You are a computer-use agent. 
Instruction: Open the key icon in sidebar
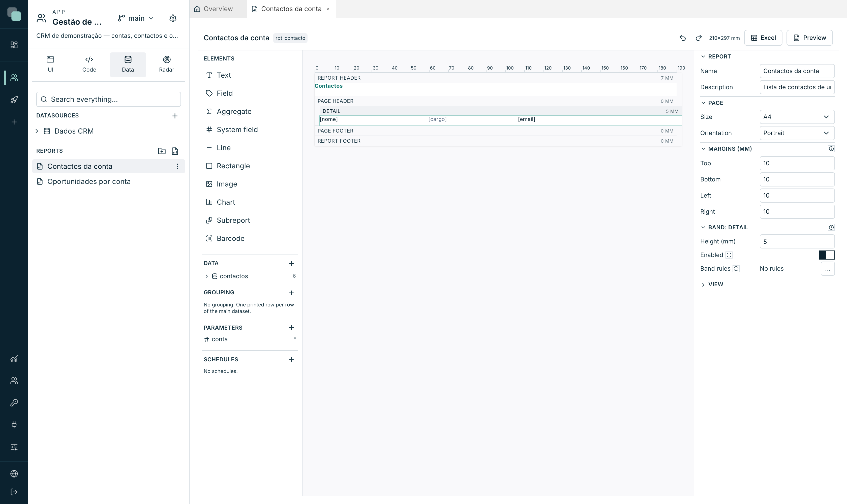pos(14,402)
